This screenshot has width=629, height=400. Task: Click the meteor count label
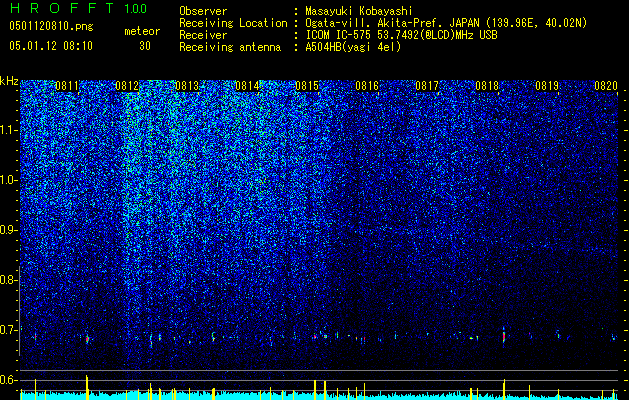coord(142,31)
